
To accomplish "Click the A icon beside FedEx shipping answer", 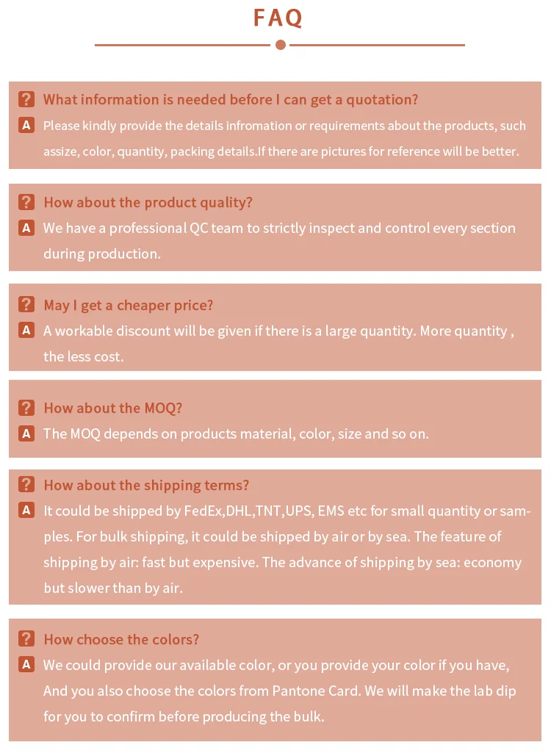I will point(26,511).
